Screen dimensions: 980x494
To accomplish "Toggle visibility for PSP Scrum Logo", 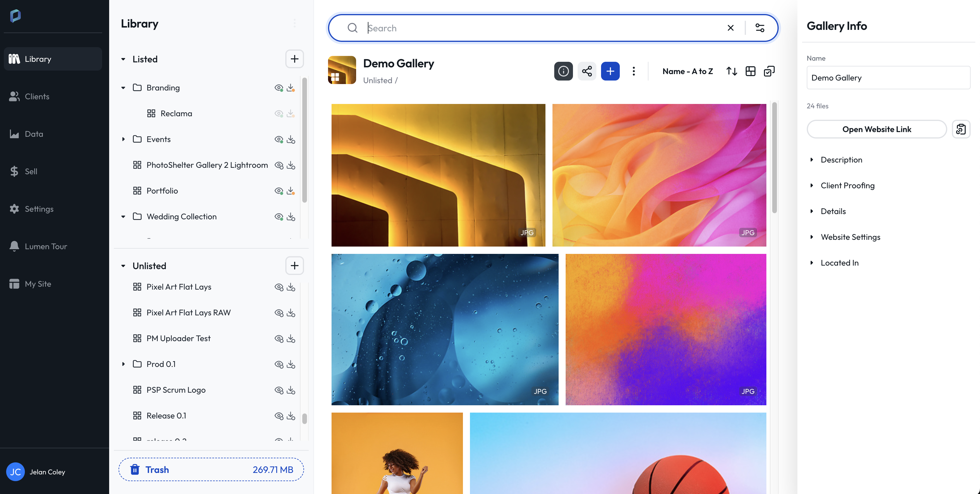I will point(279,390).
